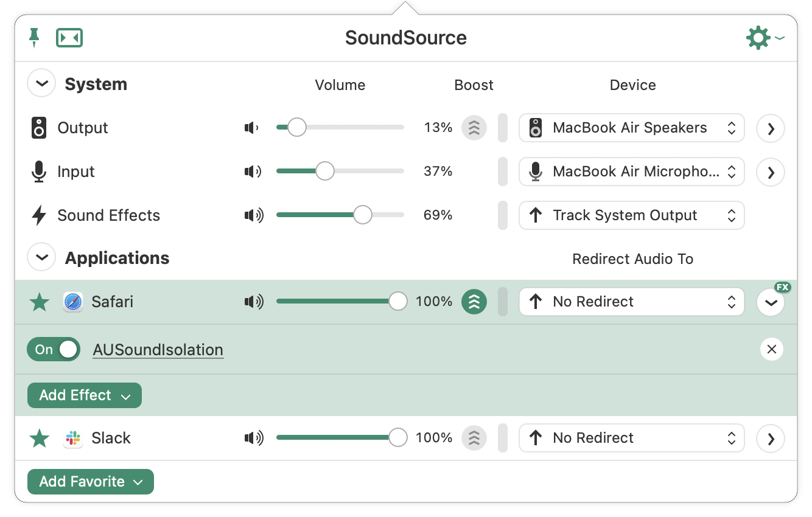Click the Output level meter

[x=503, y=128]
